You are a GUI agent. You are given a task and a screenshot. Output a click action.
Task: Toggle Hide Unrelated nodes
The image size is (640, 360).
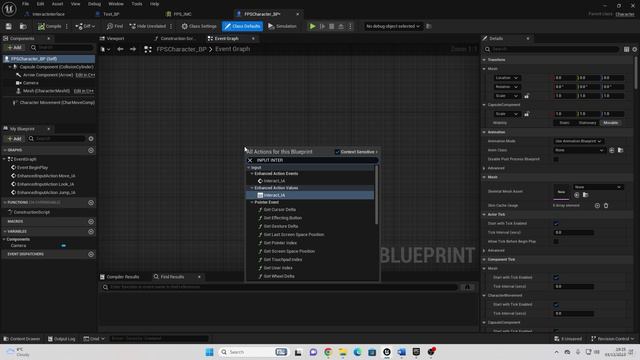point(148,26)
